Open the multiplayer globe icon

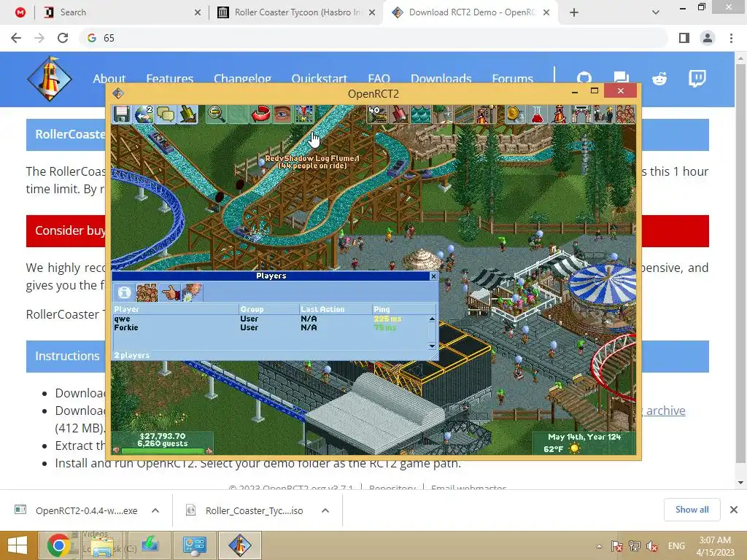(x=144, y=114)
